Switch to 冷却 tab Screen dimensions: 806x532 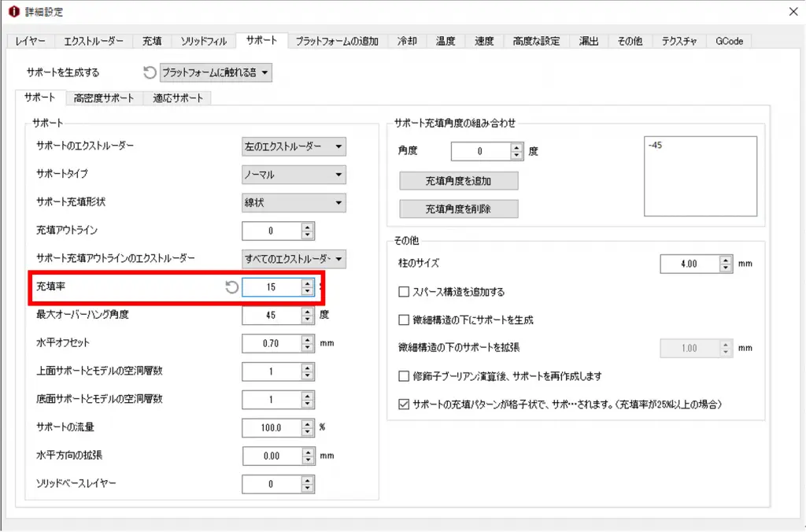408,41
